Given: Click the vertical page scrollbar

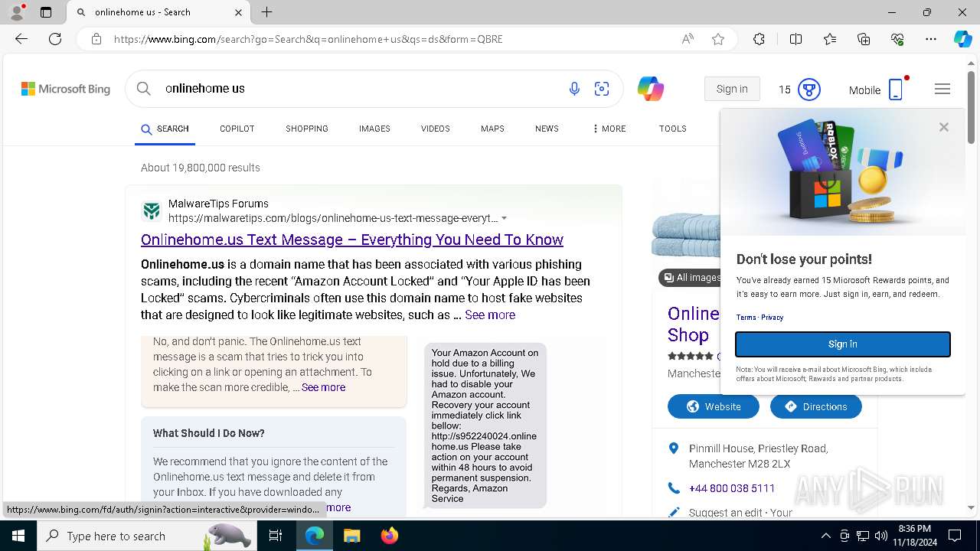Looking at the screenshot, I should click(972, 109).
